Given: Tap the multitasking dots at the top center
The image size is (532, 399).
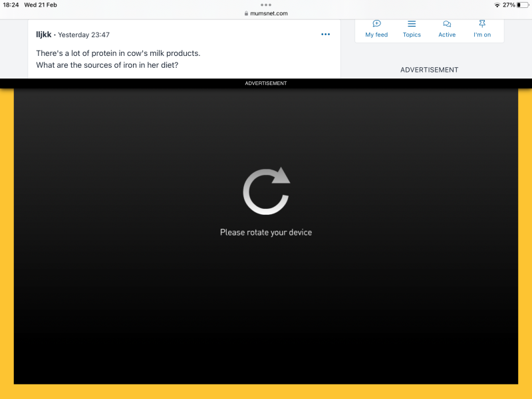Looking at the screenshot, I should 266,5.
